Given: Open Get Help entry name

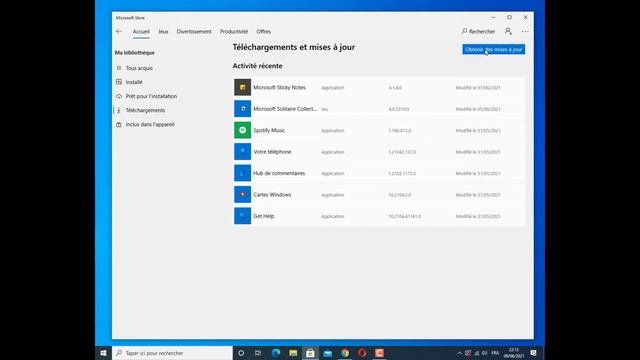Looking at the screenshot, I should (x=263, y=216).
